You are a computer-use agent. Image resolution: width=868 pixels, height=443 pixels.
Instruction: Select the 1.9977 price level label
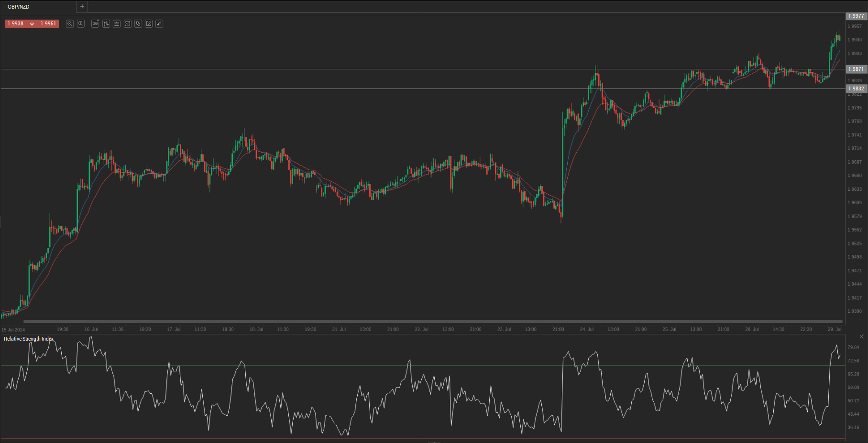coord(856,16)
